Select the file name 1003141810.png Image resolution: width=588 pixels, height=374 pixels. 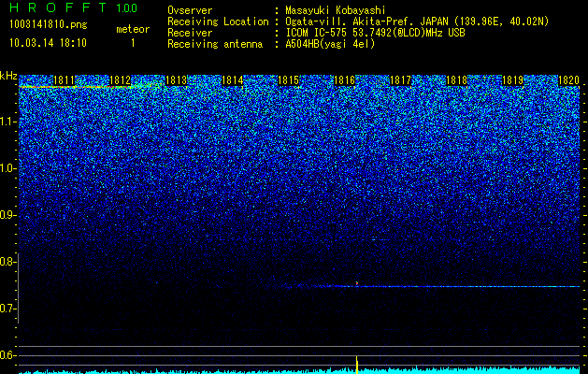(x=49, y=24)
